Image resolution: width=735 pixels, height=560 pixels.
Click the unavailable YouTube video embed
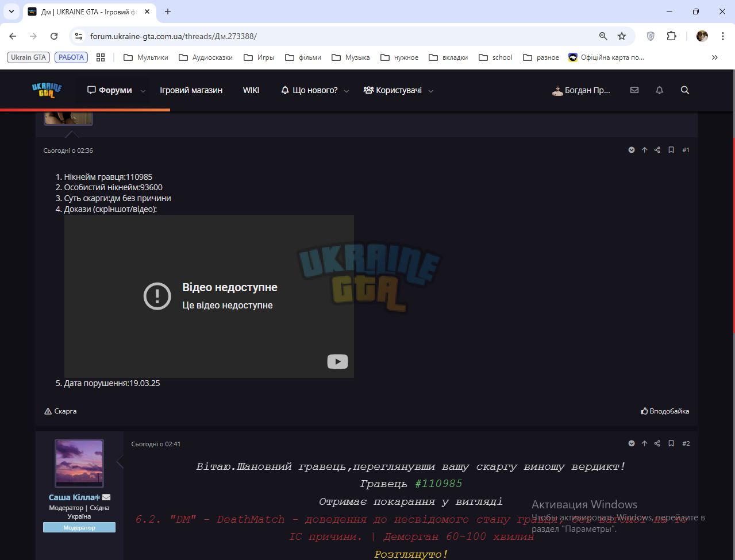(x=209, y=296)
